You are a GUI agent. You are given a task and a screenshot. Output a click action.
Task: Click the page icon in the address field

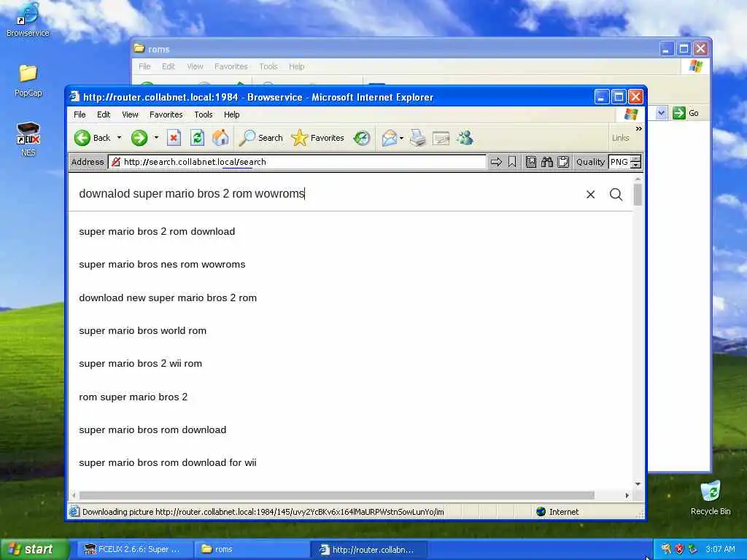pos(116,162)
